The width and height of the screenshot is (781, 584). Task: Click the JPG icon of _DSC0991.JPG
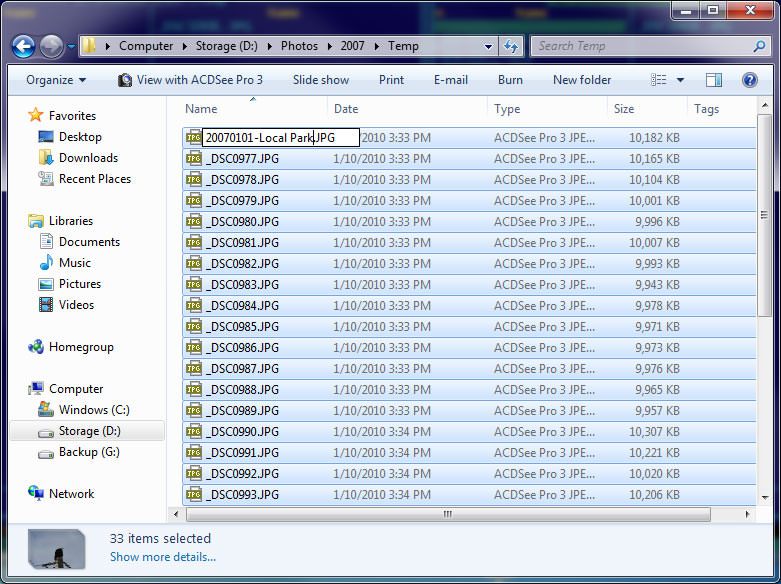click(x=193, y=452)
